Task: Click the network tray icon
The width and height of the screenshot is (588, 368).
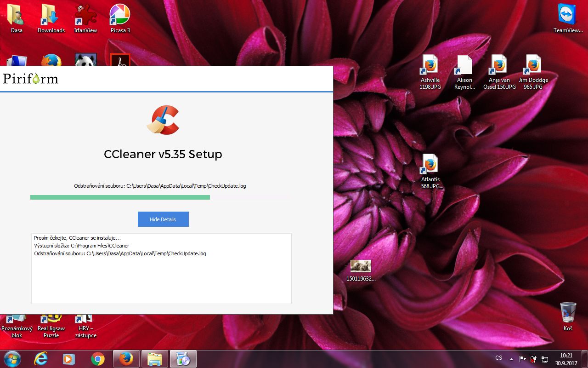Action: tap(545, 359)
